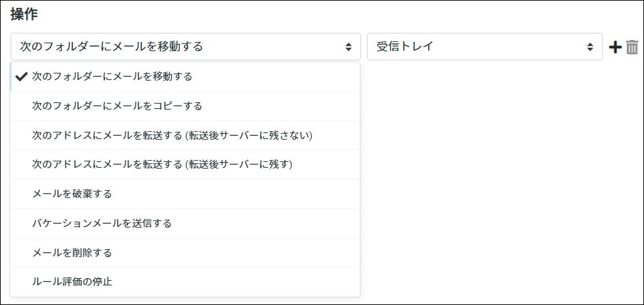Select 次のフォルダーにメールを移動する in the list
Screen dimensions: 644x305
click(x=112, y=76)
